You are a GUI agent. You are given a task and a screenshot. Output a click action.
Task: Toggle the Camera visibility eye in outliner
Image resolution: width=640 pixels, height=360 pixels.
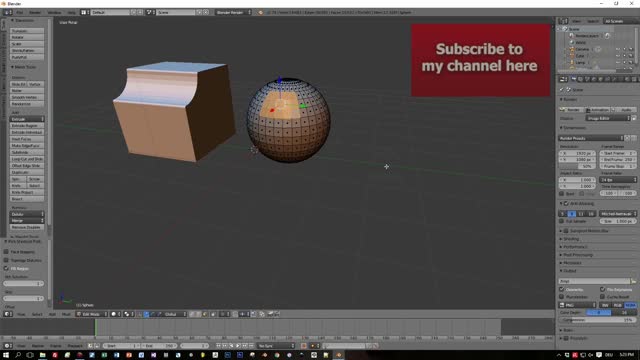tap(618, 49)
